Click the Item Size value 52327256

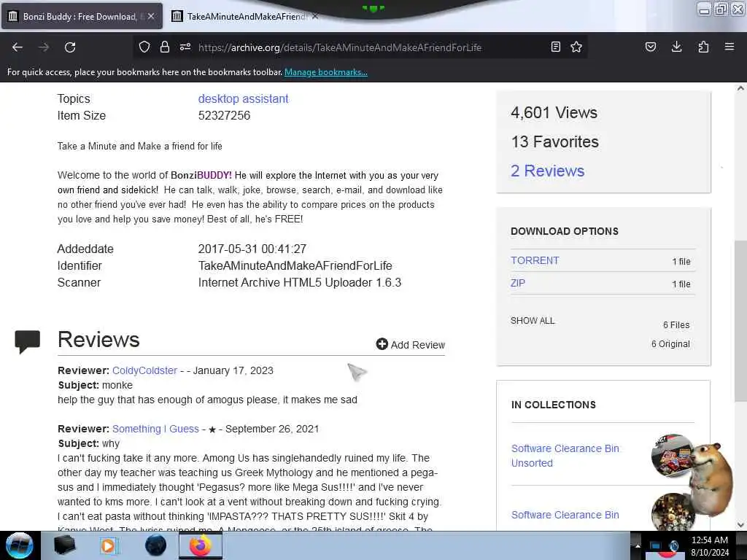click(x=225, y=115)
